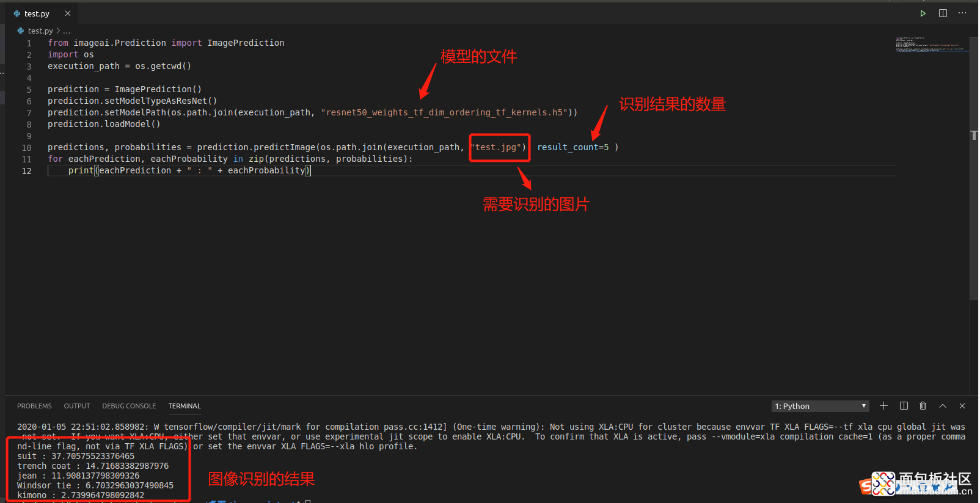Open the DEBUG CONSOLE tab
980x503 pixels.
pos(129,406)
